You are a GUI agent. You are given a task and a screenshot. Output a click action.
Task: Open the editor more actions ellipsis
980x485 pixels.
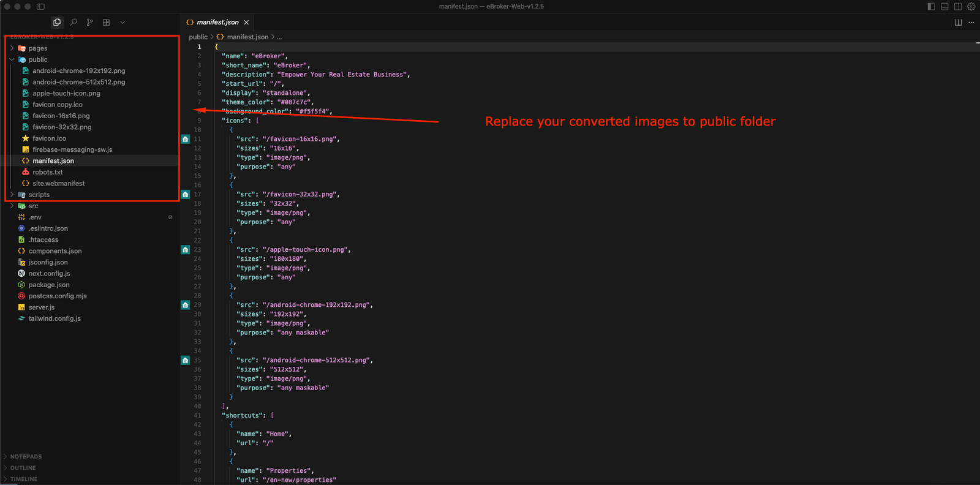[971, 23]
